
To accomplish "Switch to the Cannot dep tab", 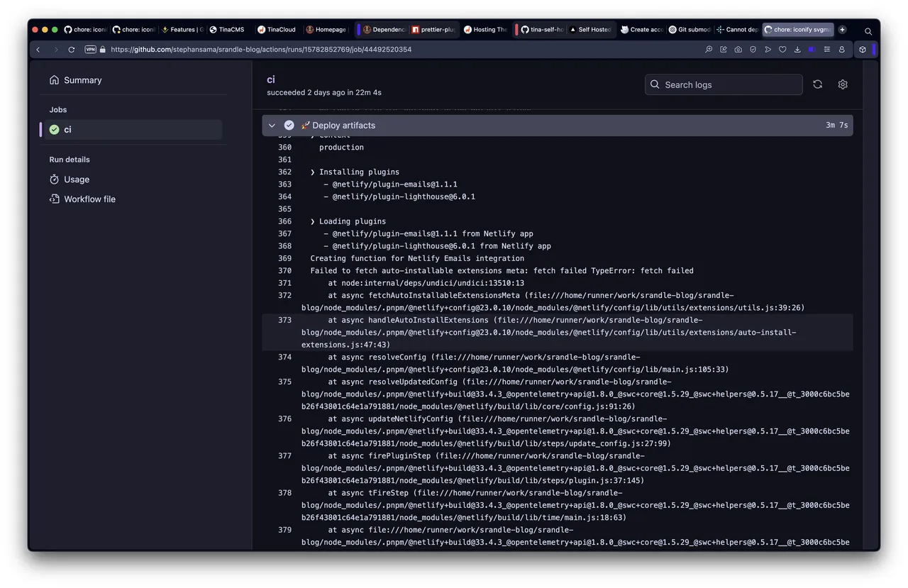I will click(x=738, y=30).
